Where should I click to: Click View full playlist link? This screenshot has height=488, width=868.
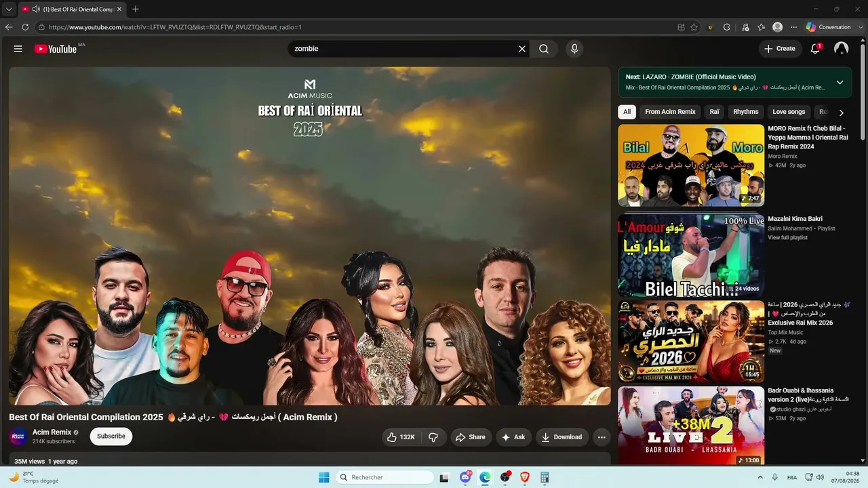click(x=787, y=238)
